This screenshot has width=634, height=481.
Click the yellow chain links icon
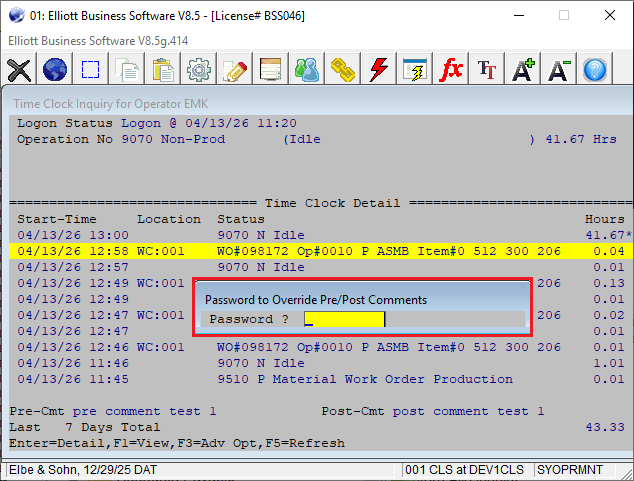pyautogui.click(x=343, y=70)
